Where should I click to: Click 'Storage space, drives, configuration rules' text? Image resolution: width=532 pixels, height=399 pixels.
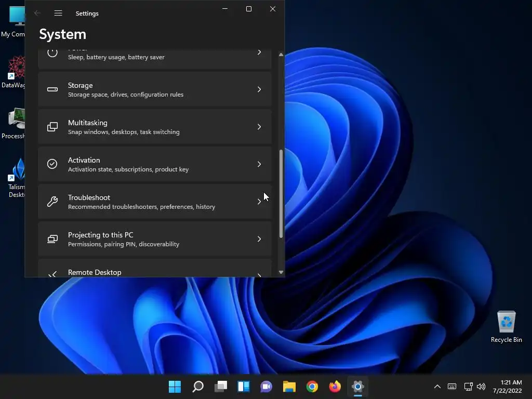tap(126, 95)
